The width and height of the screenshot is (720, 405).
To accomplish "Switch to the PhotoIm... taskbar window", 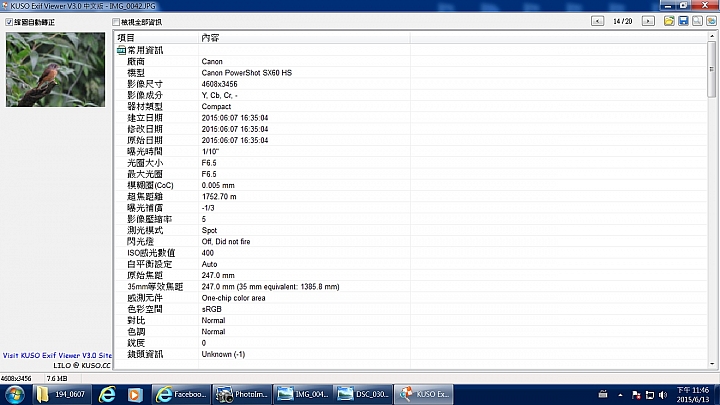I will pyautogui.click(x=242, y=394).
